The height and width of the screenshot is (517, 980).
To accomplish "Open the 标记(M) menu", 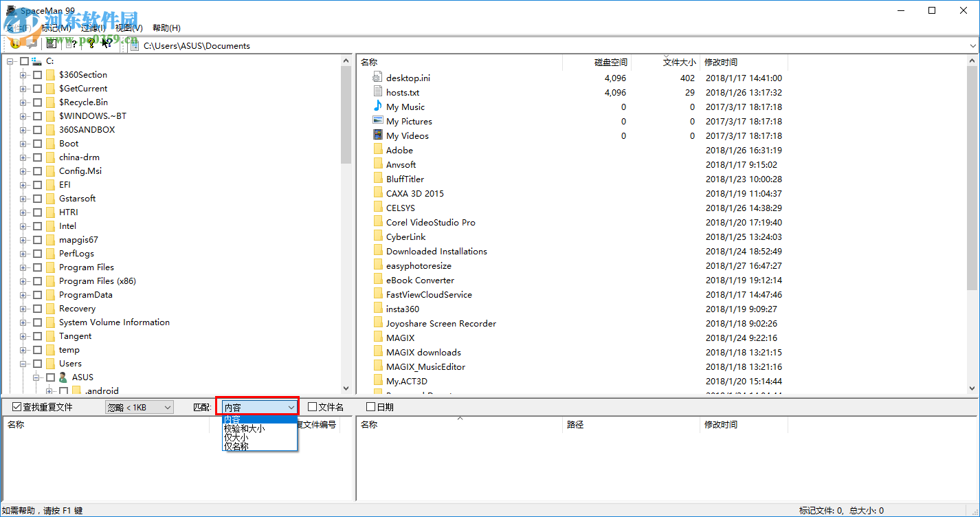I will pyautogui.click(x=56, y=28).
